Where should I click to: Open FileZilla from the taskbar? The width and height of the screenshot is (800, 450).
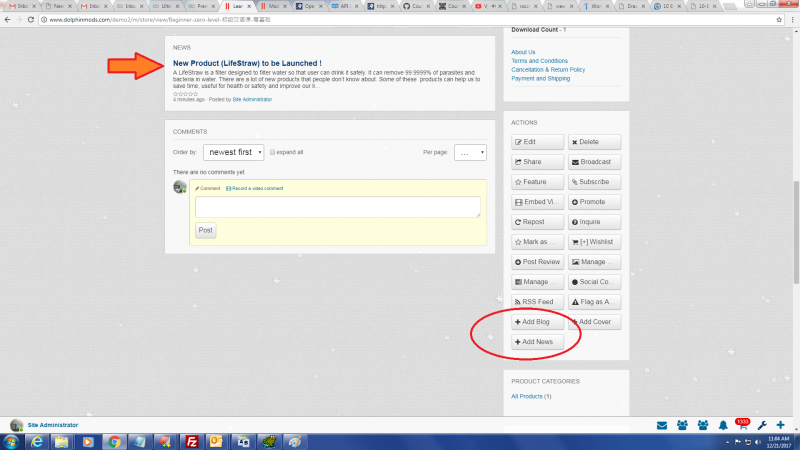pyautogui.click(x=192, y=442)
